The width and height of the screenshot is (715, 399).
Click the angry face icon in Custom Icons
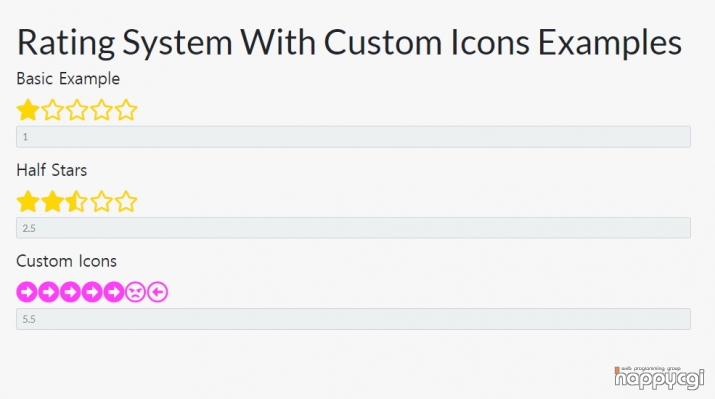(135, 292)
